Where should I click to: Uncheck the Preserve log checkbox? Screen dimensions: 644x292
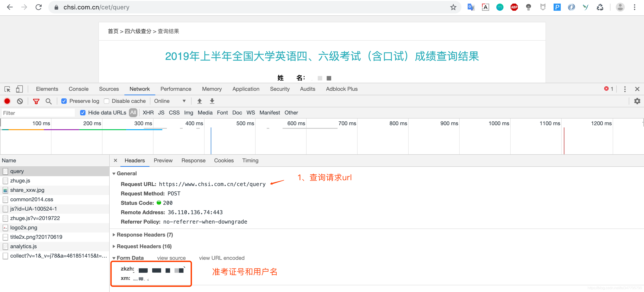point(64,101)
